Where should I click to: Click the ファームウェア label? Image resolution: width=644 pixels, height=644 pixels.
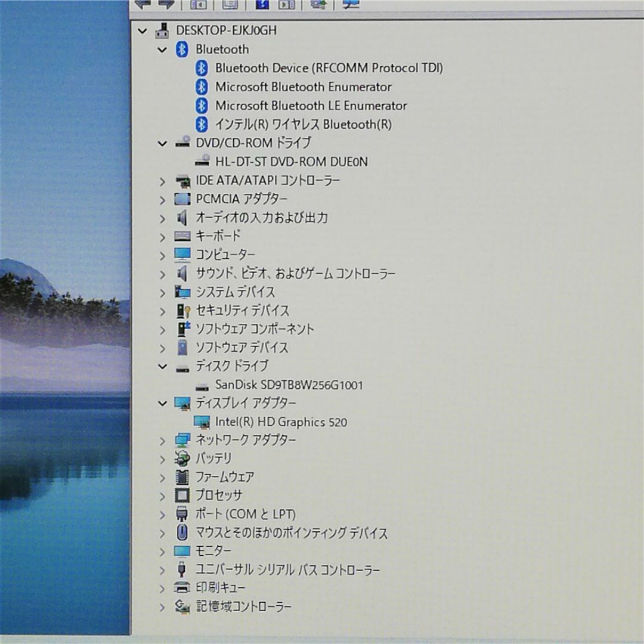pyautogui.click(x=225, y=477)
